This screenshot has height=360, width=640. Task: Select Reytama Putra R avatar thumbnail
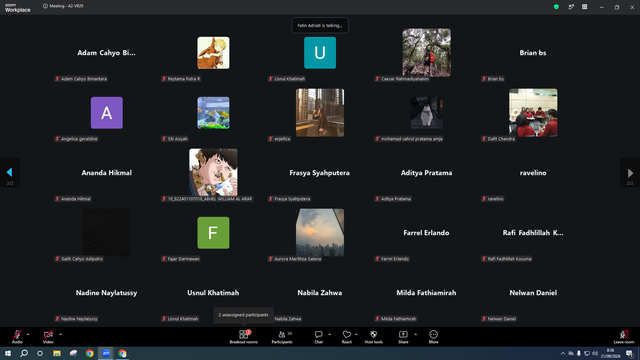[x=213, y=53]
